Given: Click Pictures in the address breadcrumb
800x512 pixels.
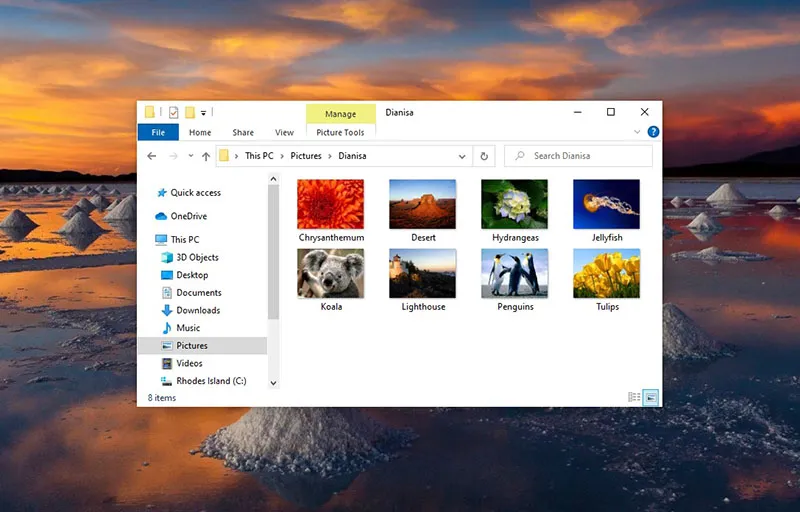Looking at the screenshot, I should [x=306, y=156].
